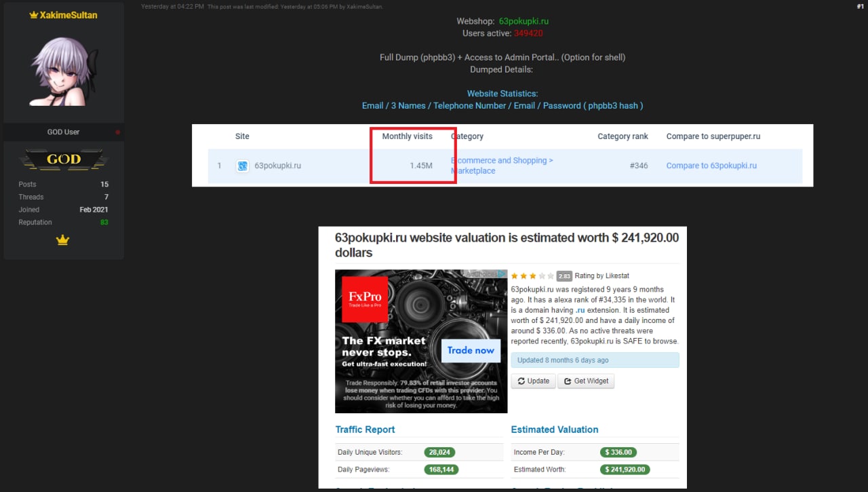
Task: Click the 1.45M monthly visits value
Action: (421, 166)
